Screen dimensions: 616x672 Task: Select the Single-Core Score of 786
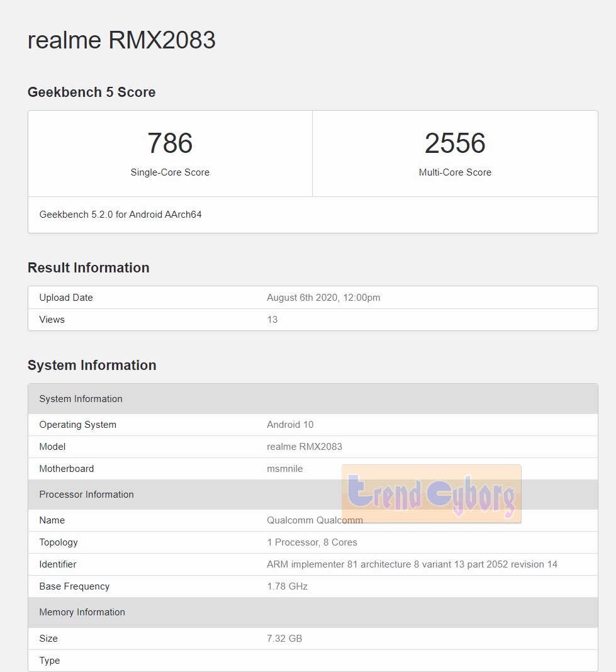pyautogui.click(x=170, y=143)
